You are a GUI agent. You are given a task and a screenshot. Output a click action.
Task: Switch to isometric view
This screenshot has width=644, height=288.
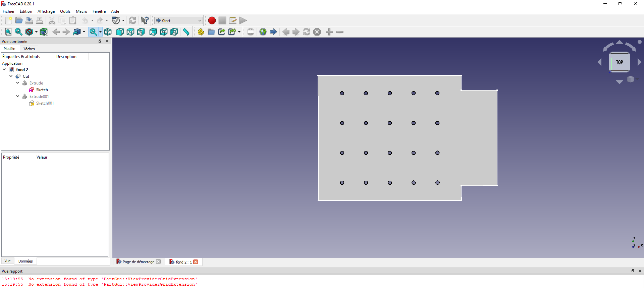pos(108,32)
